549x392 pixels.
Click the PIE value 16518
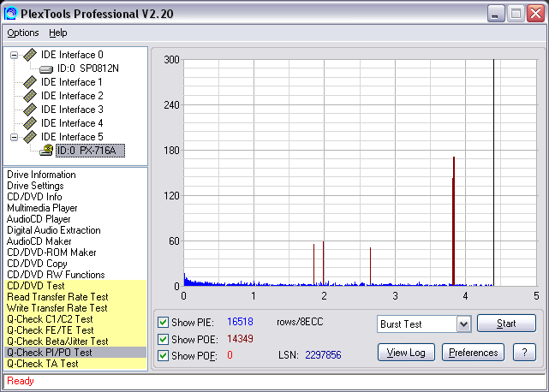coord(240,322)
